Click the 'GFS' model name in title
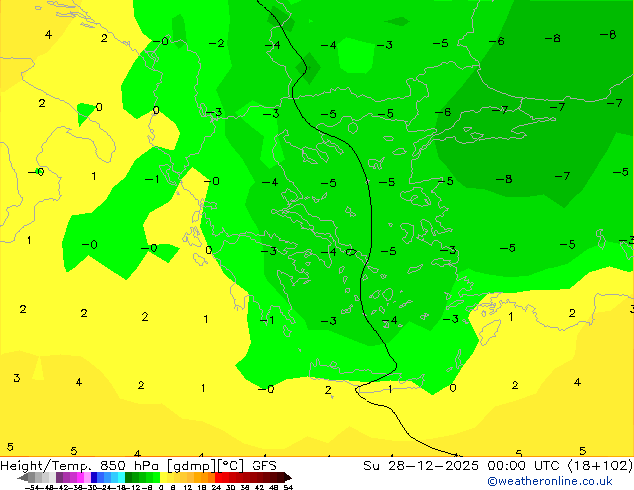 pyautogui.click(x=264, y=466)
